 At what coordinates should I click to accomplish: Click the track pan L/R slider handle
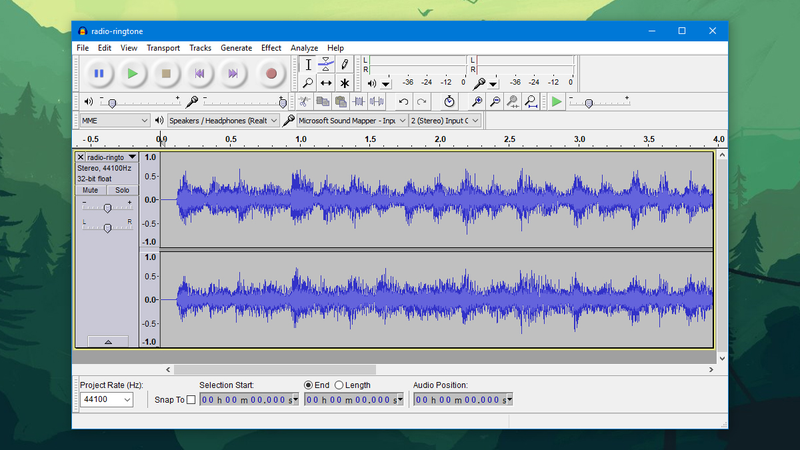[x=107, y=228]
